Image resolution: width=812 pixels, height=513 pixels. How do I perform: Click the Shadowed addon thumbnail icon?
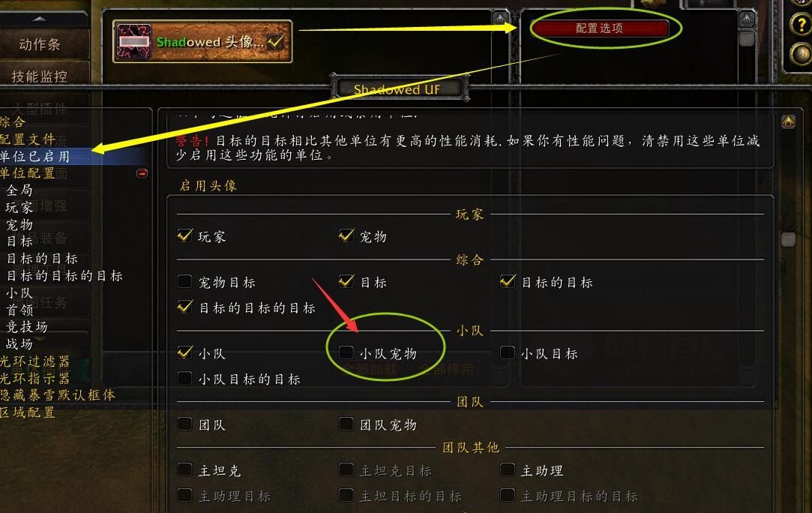point(134,41)
